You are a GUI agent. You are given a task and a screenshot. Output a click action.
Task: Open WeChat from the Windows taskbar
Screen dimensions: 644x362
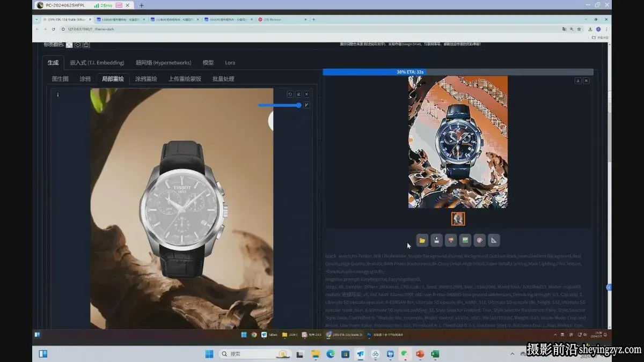pos(405,354)
